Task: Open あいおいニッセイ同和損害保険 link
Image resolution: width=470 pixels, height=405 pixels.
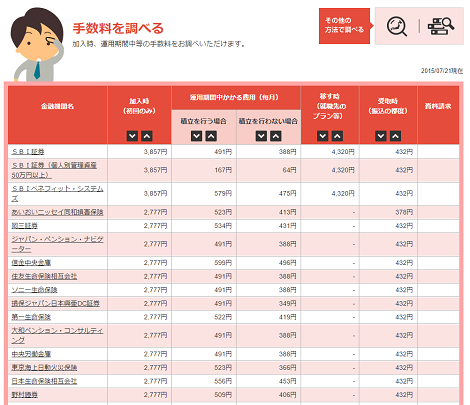Action: tap(57, 212)
